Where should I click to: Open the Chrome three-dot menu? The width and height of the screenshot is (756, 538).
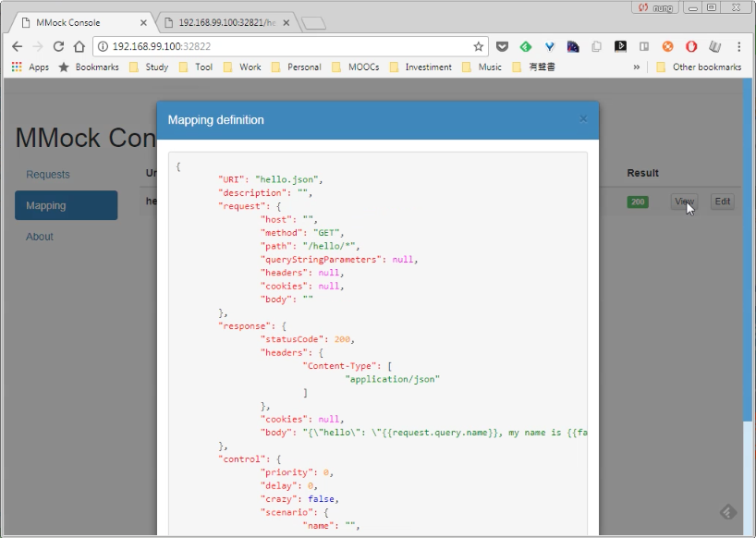tap(738, 46)
